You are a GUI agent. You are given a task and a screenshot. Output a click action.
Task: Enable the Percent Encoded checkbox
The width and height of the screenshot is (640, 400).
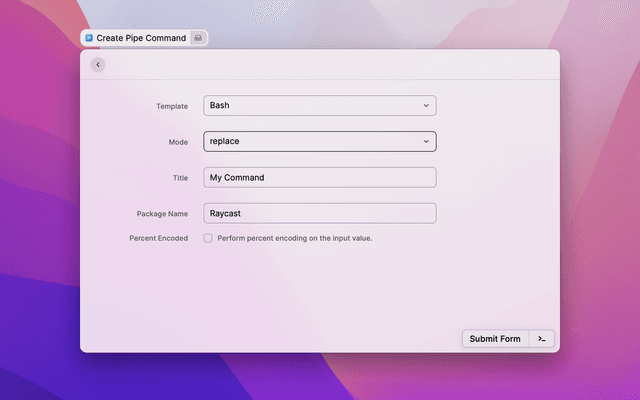click(208, 238)
